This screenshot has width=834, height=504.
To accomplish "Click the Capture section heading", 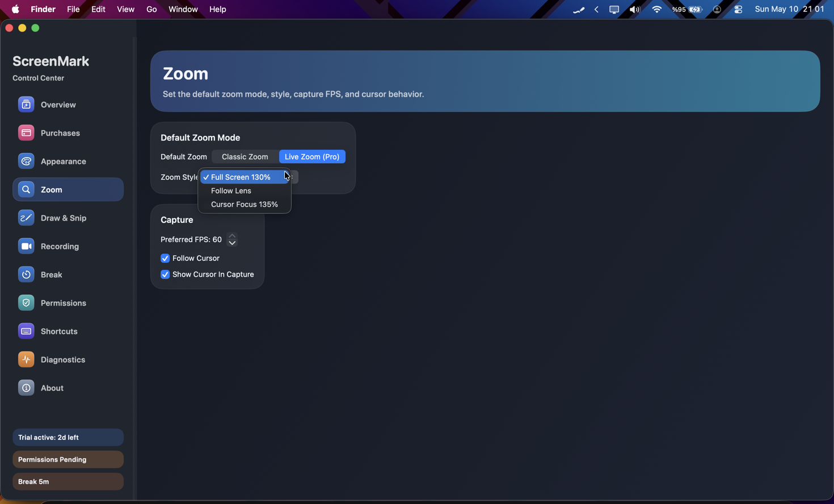I will point(177,220).
